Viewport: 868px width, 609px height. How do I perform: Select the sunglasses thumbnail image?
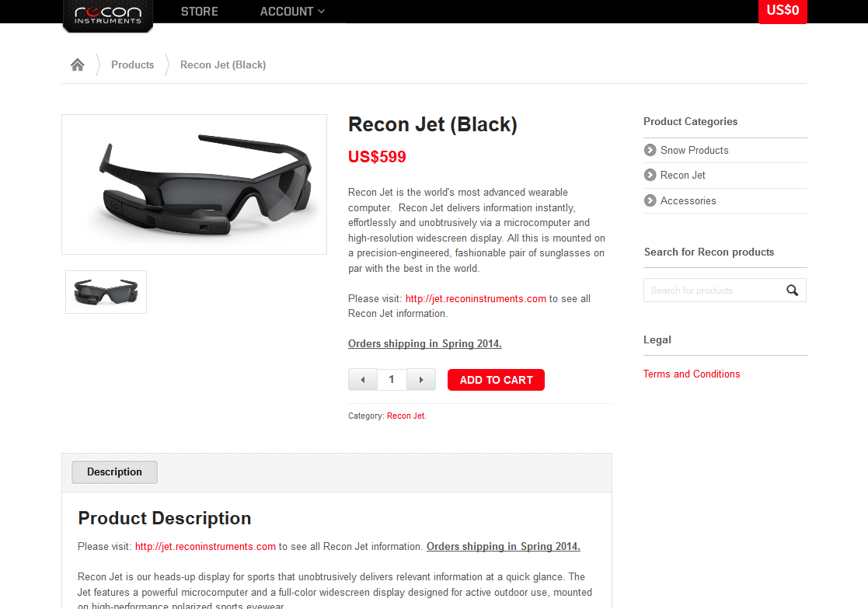[106, 292]
